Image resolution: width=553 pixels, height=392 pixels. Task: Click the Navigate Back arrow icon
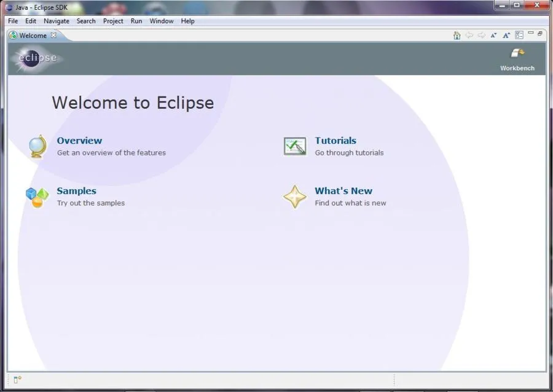click(x=469, y=35)
